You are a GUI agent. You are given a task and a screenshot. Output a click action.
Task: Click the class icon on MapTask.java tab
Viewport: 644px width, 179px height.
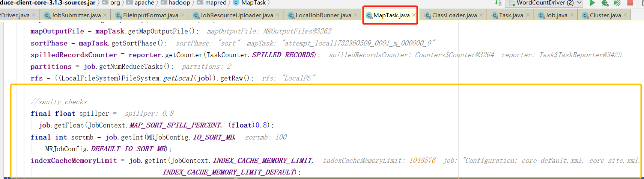[369, 15]
